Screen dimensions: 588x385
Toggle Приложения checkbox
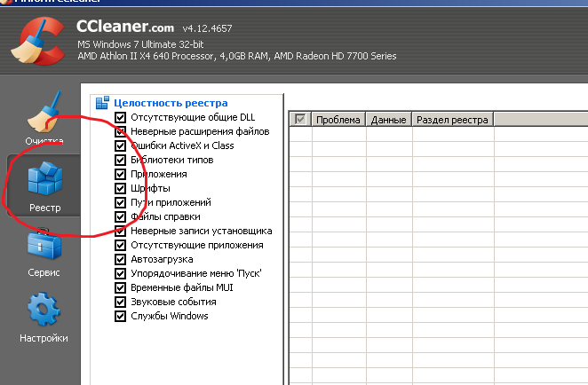pos(120,174)
